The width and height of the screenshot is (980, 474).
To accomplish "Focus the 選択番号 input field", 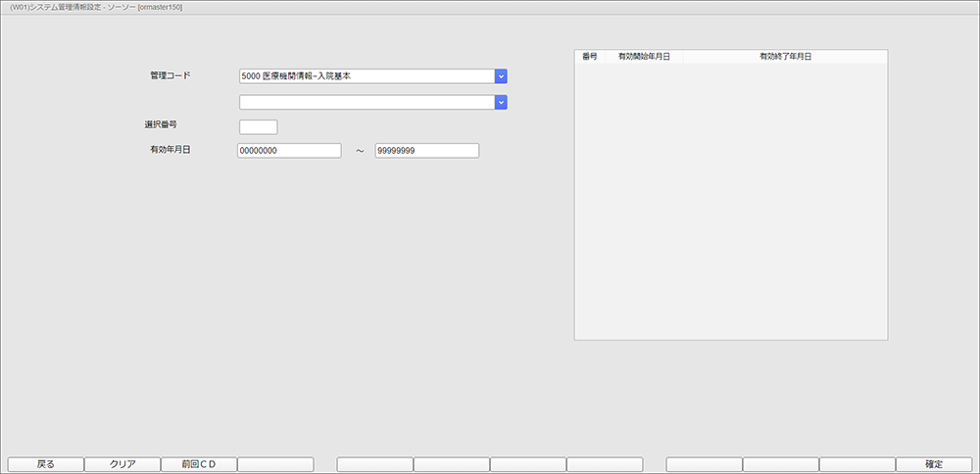I will [258, 127].
